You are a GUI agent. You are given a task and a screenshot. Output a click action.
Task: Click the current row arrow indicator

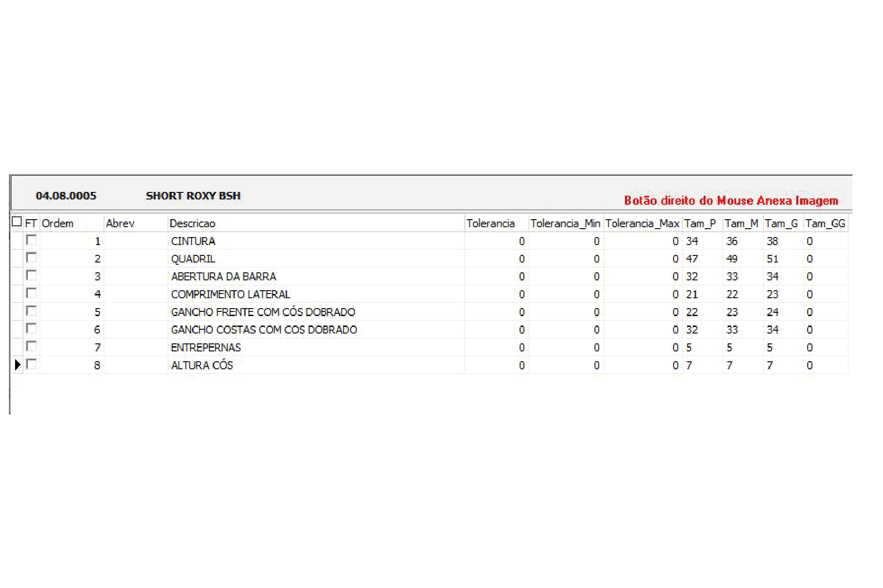click(x=17, y=365)
